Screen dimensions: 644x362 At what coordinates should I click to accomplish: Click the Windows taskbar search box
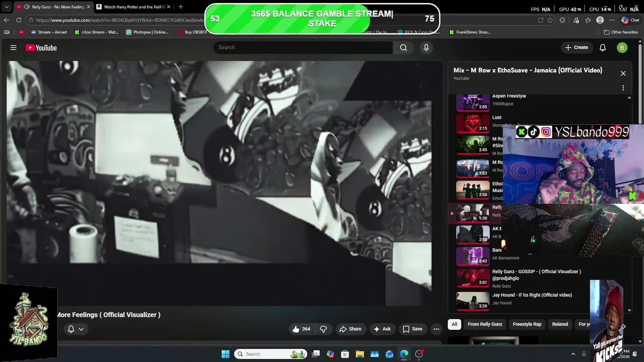[x=272, y=354]
